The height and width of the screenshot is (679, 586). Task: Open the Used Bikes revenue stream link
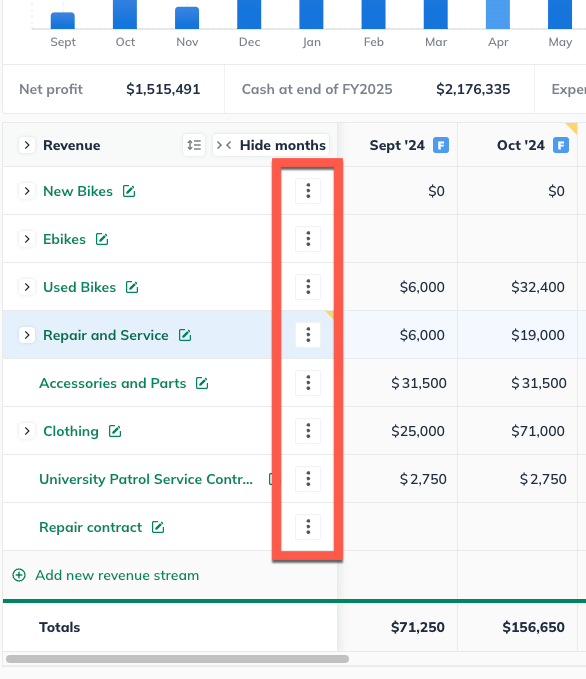80,287
